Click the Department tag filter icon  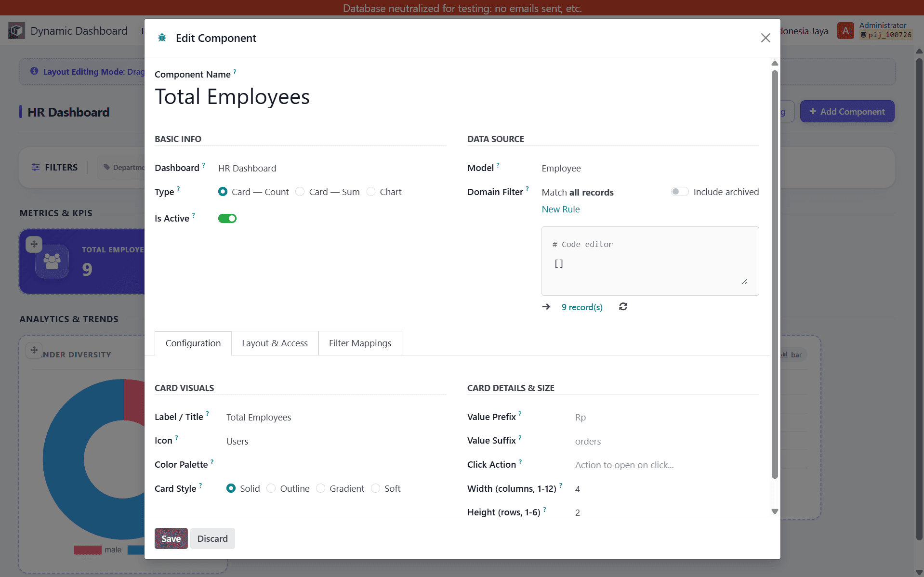[106, 167]
